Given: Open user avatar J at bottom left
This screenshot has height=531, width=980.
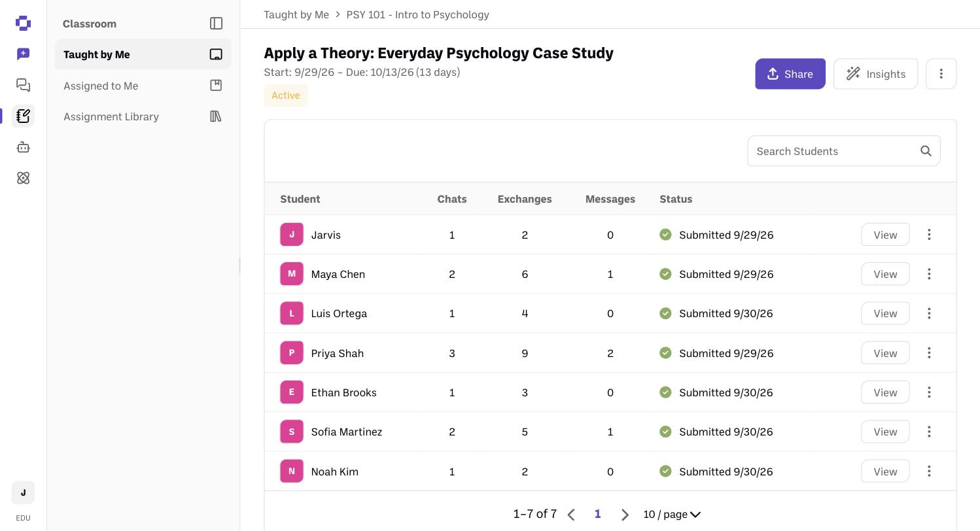Looking at the screenshot, I should point(23,492).
